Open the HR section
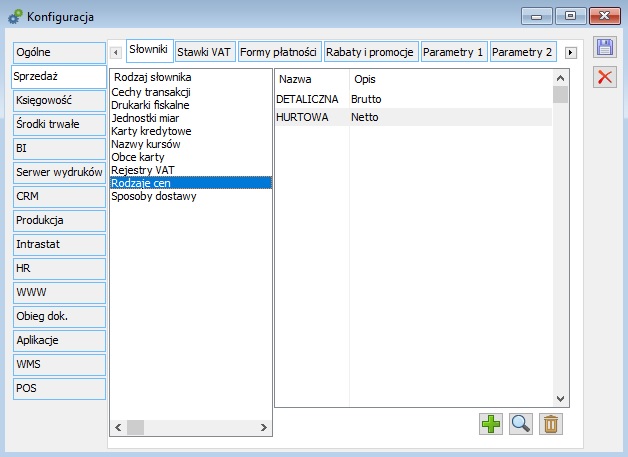Image resolution: width=628 pixels, height=457 pixels. (59, 269)
